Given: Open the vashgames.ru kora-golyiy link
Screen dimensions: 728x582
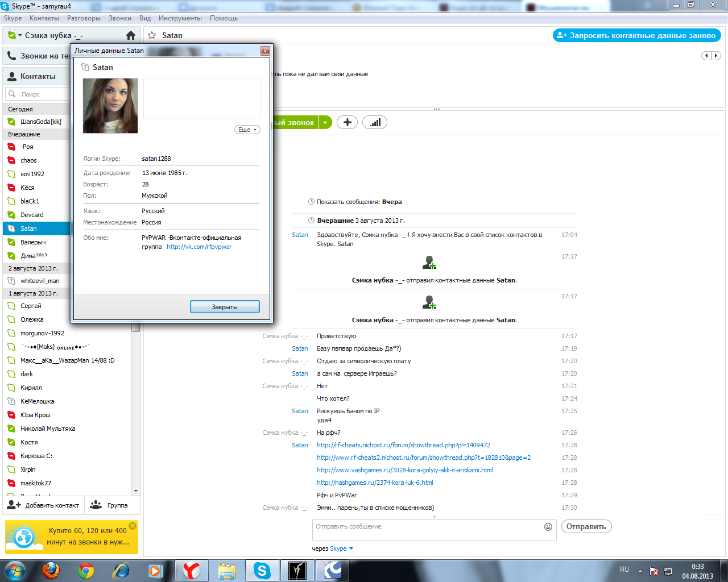Looking at the screenshot, I should point(405,470).
